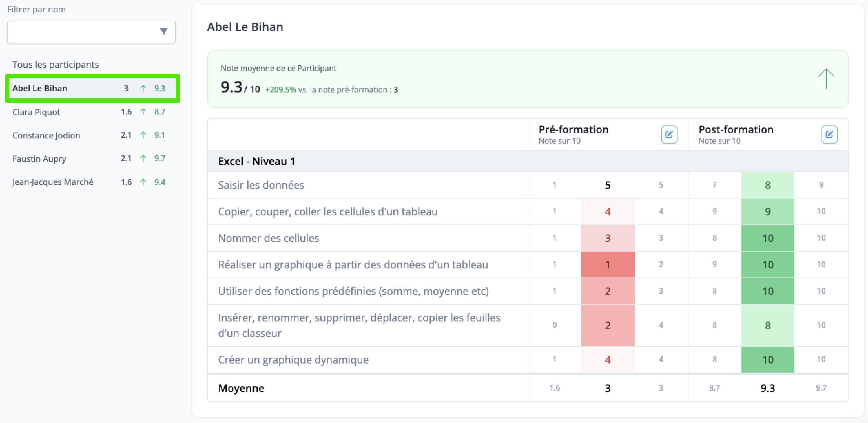Viewport: 868px width, 423px height.
Task: Edit Post-formation scores with pencil icon
Action: [x=829, y=135]
